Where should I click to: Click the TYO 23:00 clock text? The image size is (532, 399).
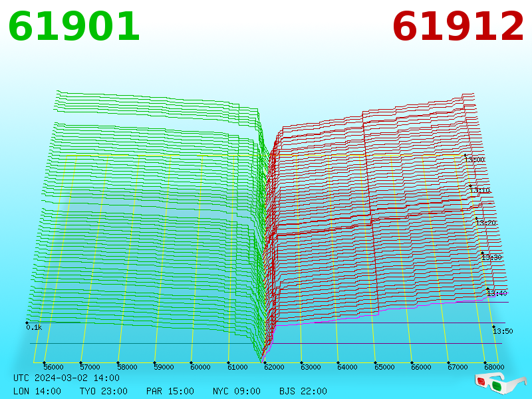click(104, 391)
